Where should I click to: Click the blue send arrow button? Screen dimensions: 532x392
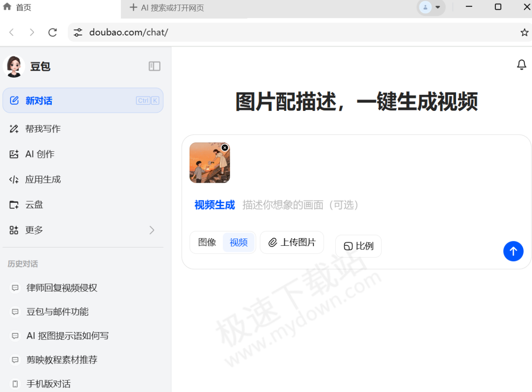(513, 251)
